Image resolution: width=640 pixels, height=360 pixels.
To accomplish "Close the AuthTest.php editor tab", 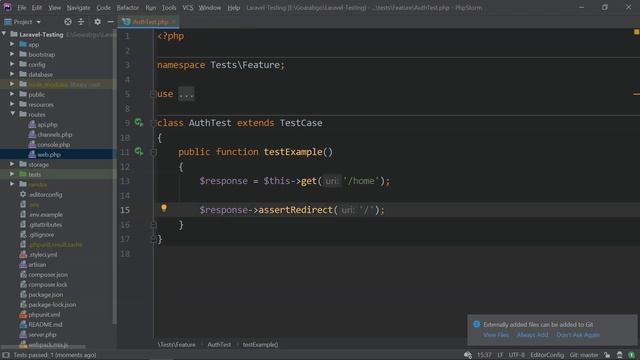I will click(x=173, y=22).
